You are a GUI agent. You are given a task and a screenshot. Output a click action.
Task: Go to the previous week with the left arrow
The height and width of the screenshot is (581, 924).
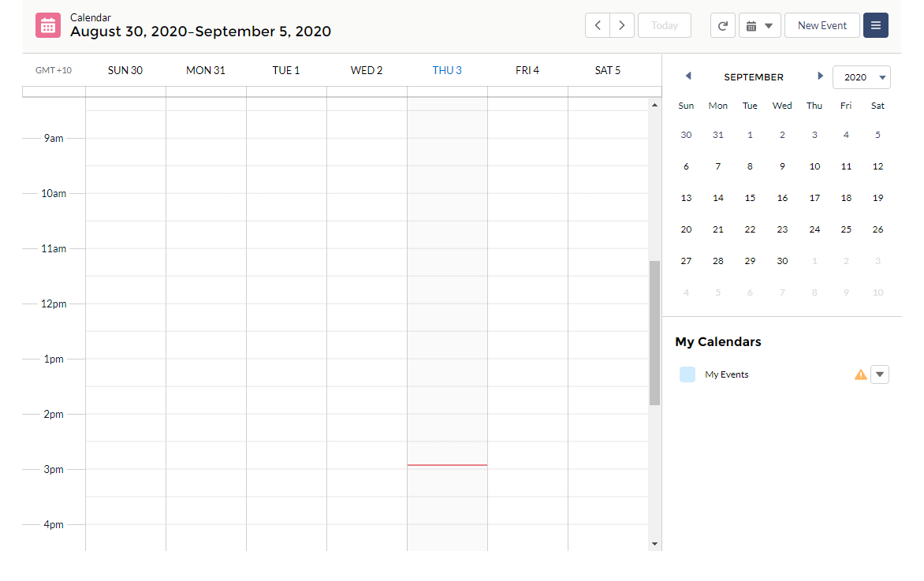[x=597, y=24]
